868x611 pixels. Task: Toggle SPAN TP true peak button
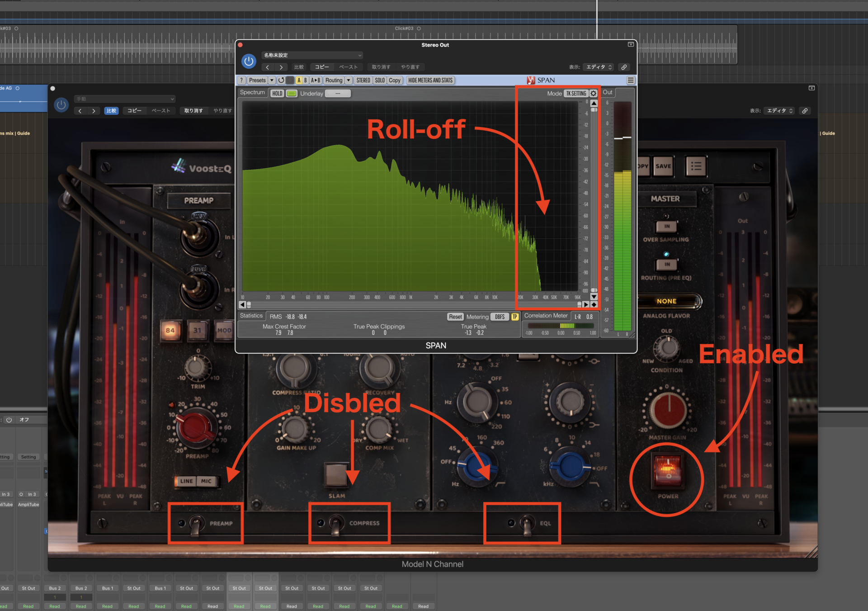[x=514, y=317]
